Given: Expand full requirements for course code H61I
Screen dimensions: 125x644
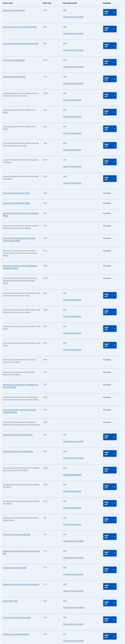Looking at the screenshot, I should (x=72, y=524).
